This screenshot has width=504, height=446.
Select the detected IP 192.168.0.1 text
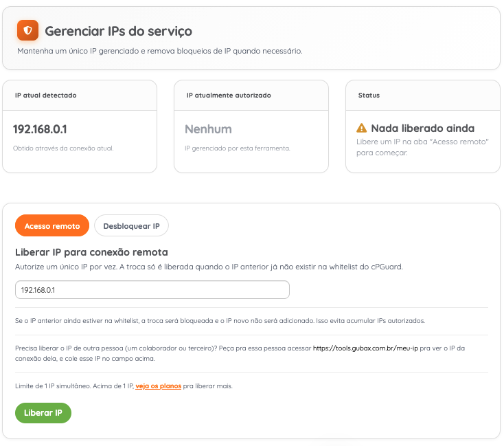point(40,129)
